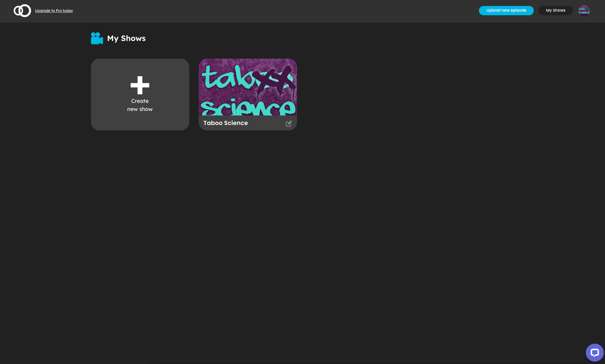
Task: Click the white plus icon
Action: [x=140, y=85]
